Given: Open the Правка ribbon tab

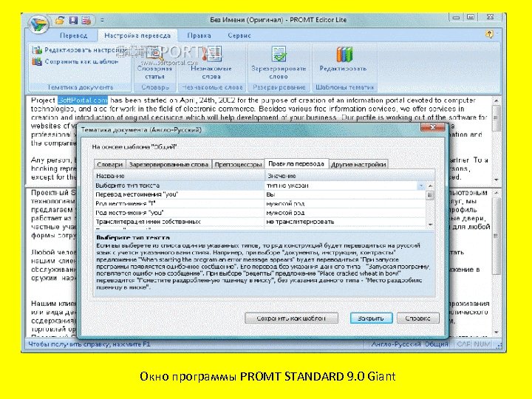Looking at the screenshot, I should pos(199,35).
